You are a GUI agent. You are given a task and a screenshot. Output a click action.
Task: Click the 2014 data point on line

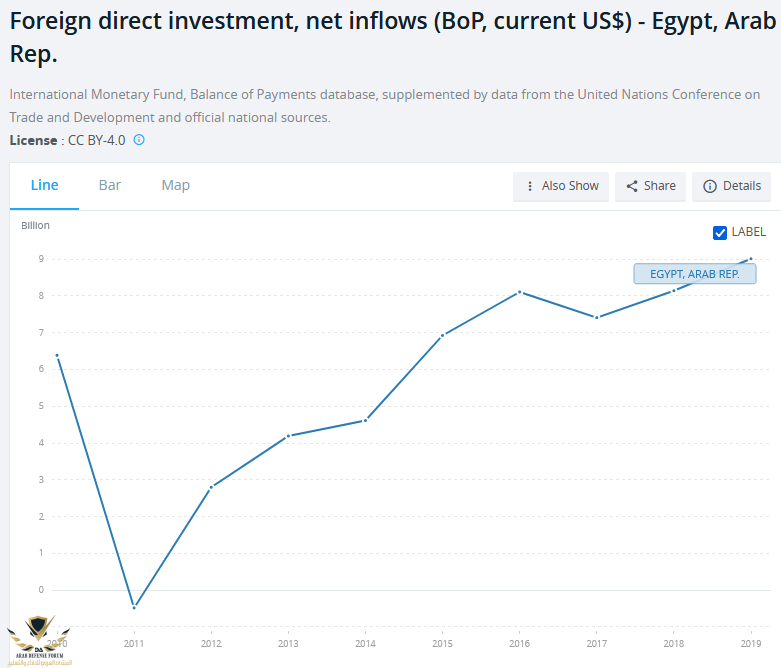[365, 420]
